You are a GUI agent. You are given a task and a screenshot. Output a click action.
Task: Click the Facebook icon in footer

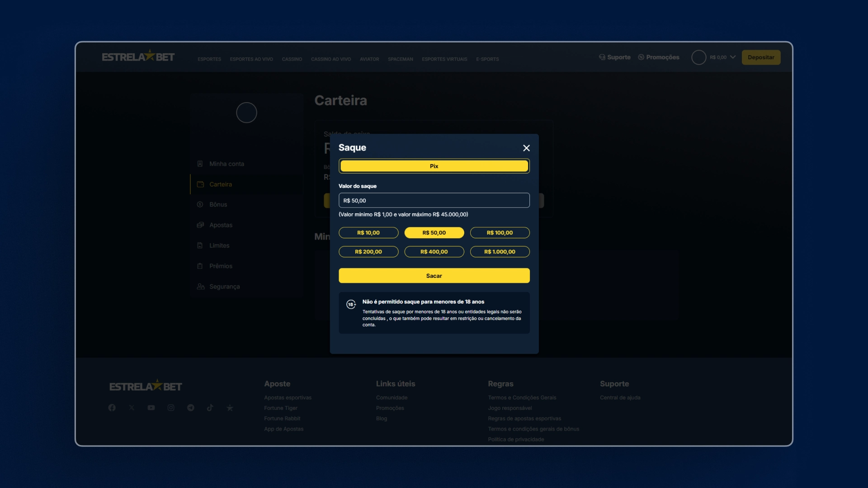(112, 408)
